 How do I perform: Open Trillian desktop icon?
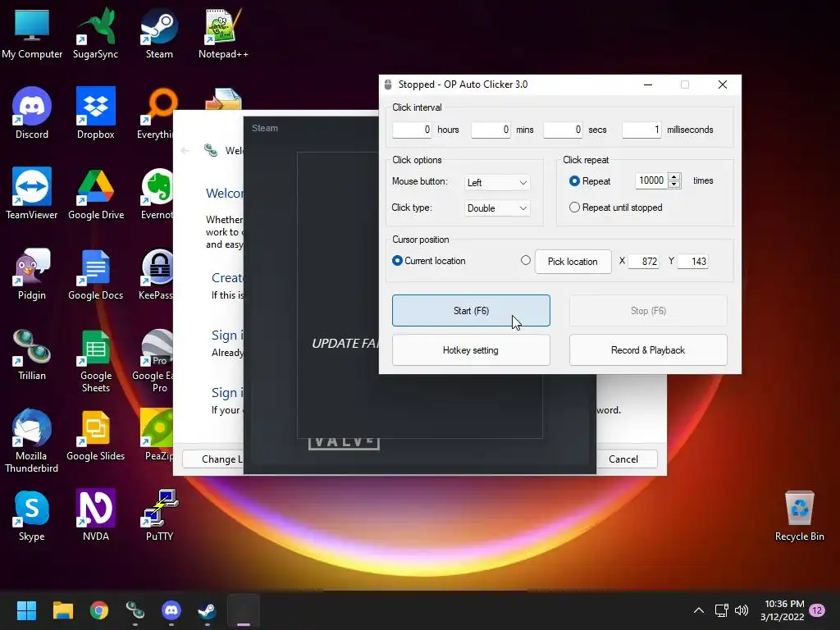click(32, 354)
